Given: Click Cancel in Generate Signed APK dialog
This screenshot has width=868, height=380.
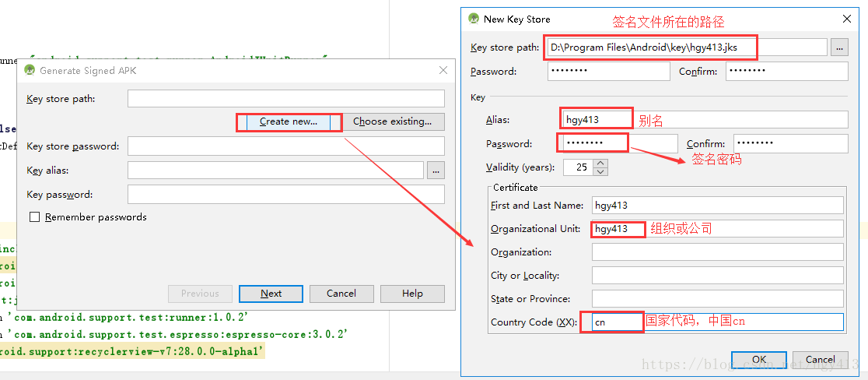Looking at the screenshot, I should click(x=341, y=294).
